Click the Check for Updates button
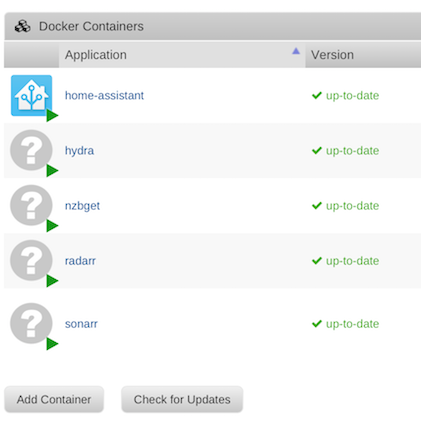421x432 pixels. pyautogui.click(x=182, y=399)
